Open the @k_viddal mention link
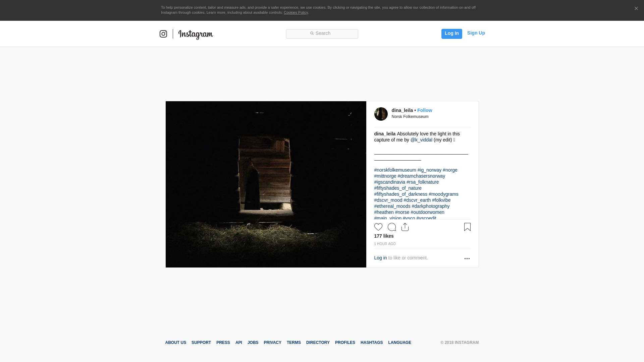The image size is (644, 362). point(421,140)
